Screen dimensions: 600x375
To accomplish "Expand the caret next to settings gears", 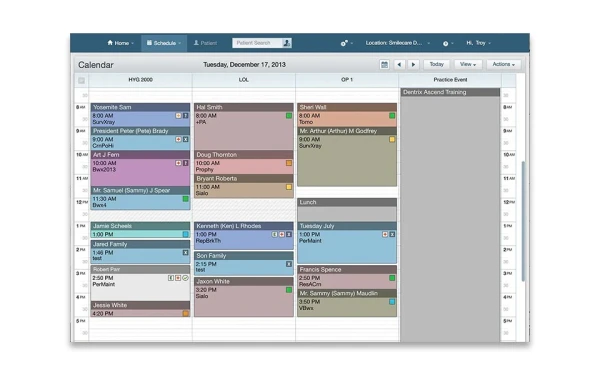I will (x=352, y=43).
